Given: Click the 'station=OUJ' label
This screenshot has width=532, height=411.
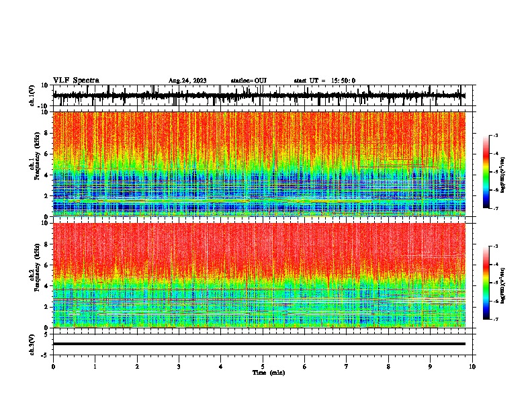Looking at the screenshot, I should 249,81.
